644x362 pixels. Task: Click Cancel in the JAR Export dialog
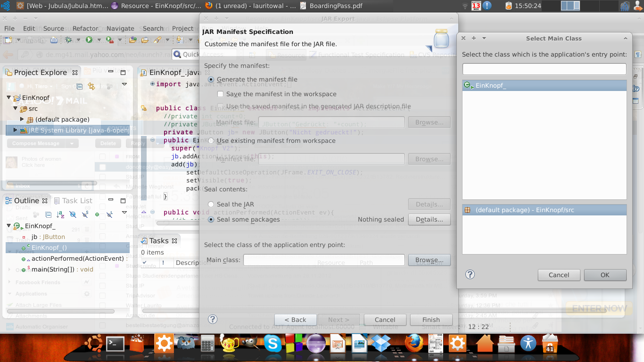385,320
